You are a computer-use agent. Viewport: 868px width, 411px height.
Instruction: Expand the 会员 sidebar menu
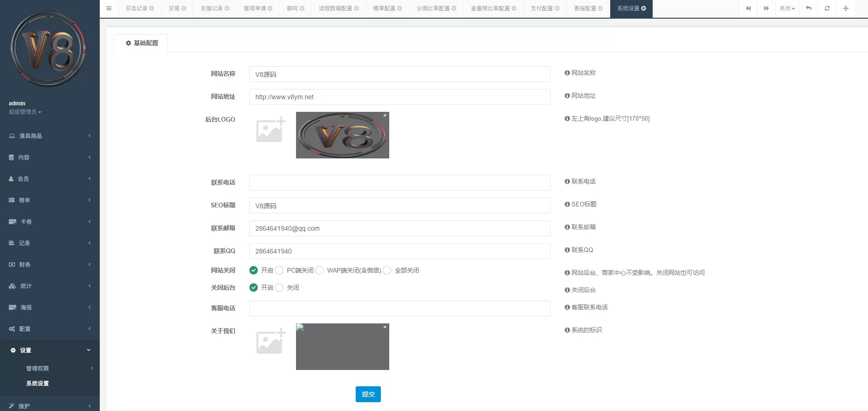tap(50, 178)
